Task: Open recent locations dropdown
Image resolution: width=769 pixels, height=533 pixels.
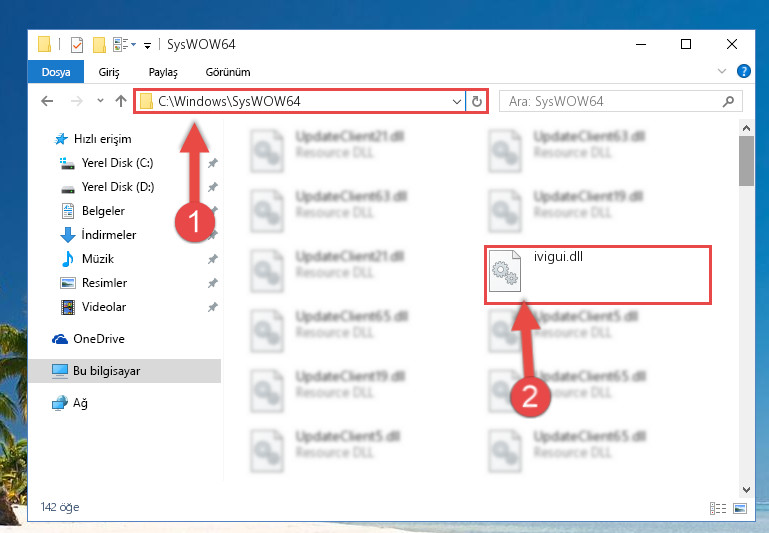Action: (100, 101)
